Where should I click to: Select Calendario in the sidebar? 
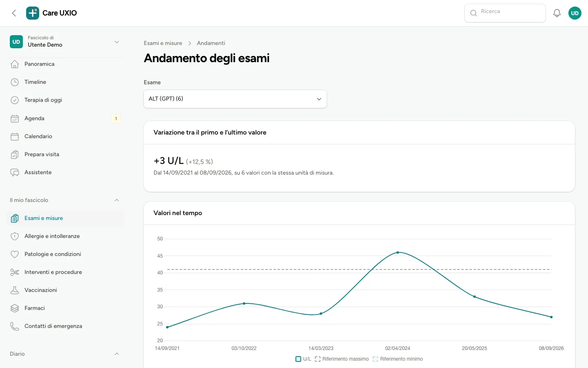[65, 137]
